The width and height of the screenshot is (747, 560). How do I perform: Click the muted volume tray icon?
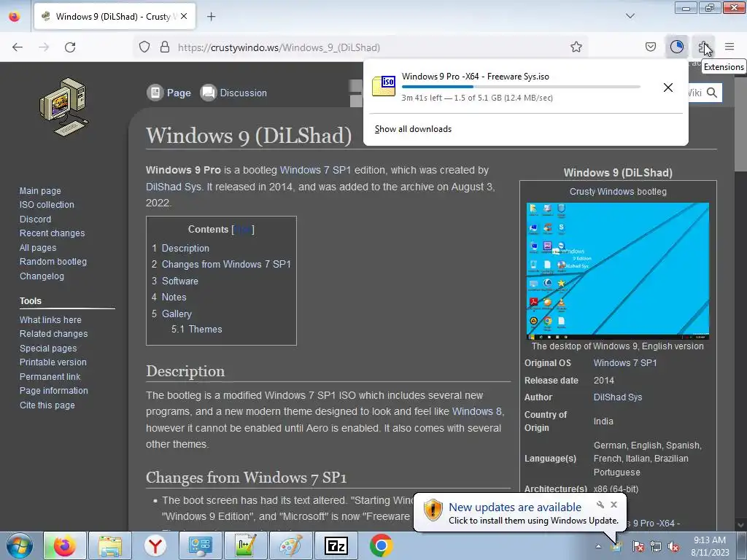coord(673,547)
